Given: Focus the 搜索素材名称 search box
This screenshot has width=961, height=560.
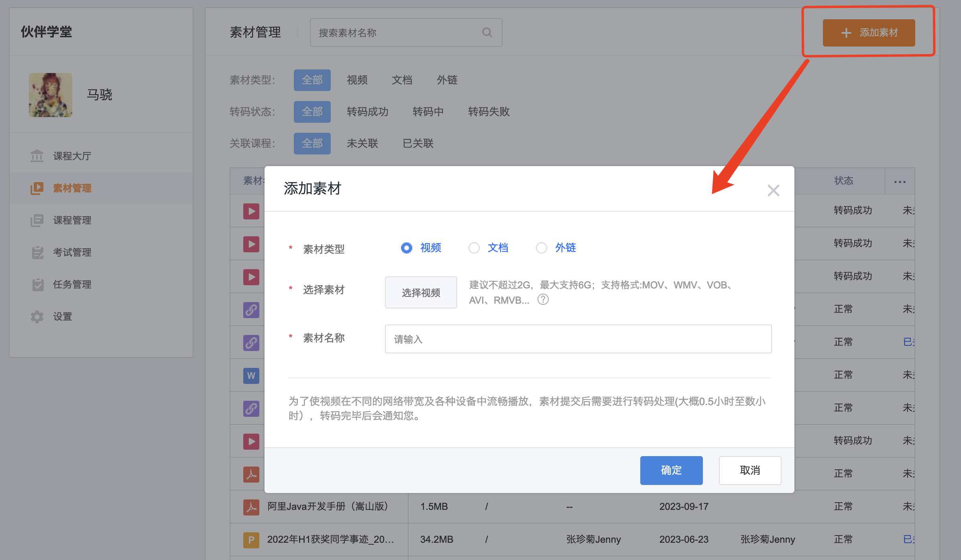Looking at the screenshot, I should pos(406,32).
